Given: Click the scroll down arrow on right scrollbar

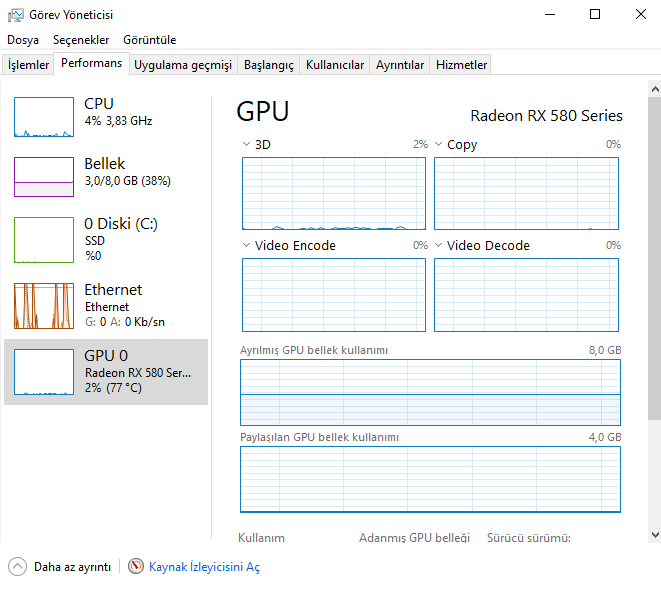Looking at the screenshot, I should (x=654, y=535).
